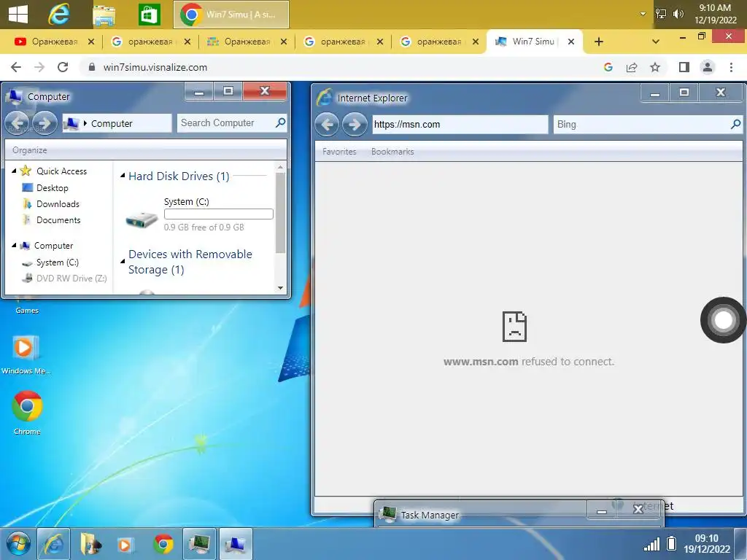Click the Search Computer magnifier icon
Screen dimensions: 747x560
[x=281, y=122]
